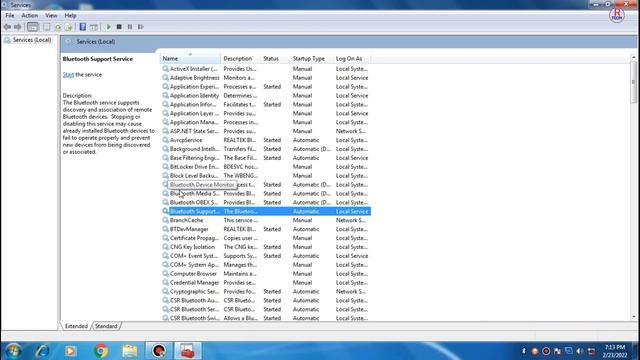This screenshot has height=360, width=640.
Task: Open the Windows Start button
Action: [13, 351]
